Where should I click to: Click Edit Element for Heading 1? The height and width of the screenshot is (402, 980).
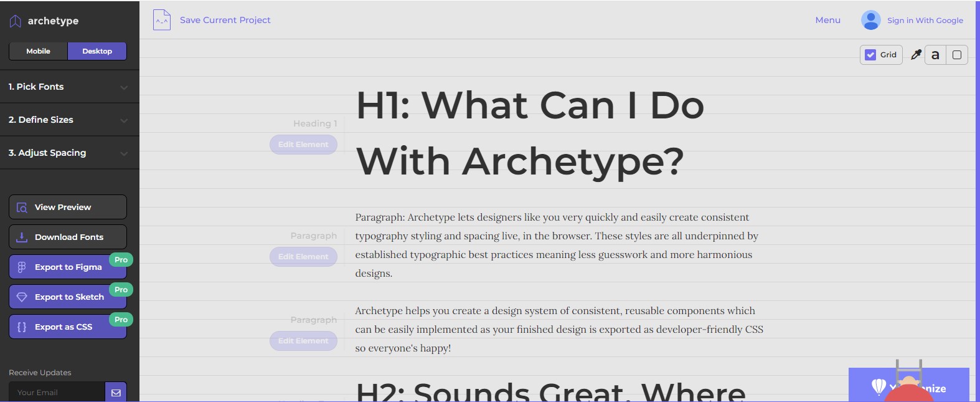(x=303, y=145)
